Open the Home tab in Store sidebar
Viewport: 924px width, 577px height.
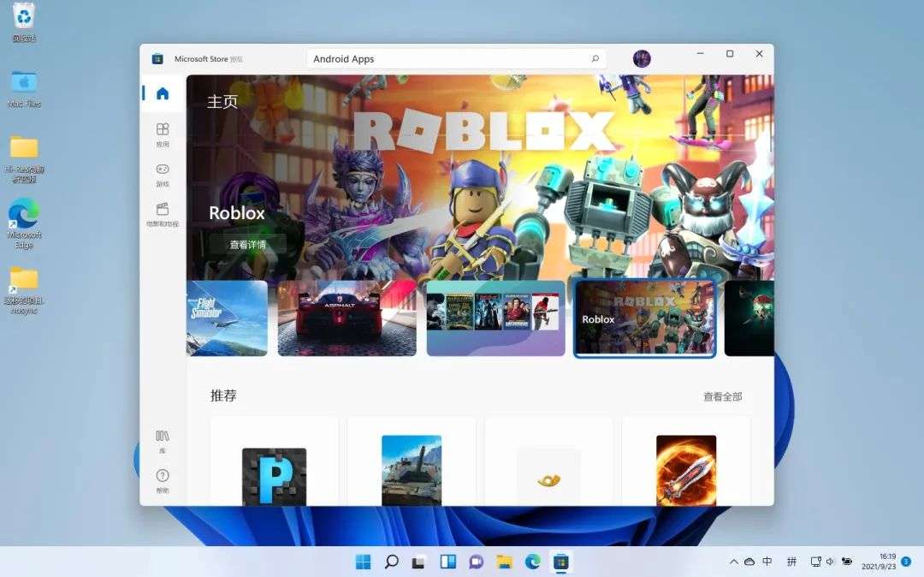click(x=163, y=93)
